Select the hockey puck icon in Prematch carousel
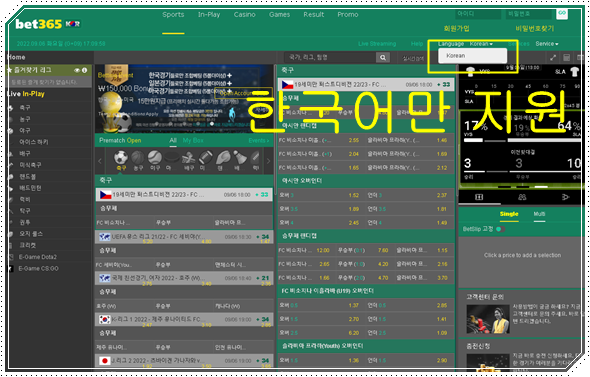The image size is (590, 377). pos(171,157)
